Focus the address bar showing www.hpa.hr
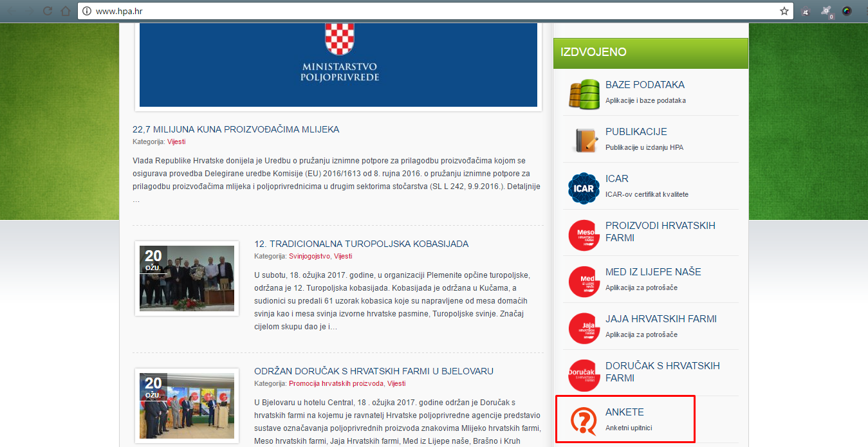This screenshot has height=447, width=868. pos(431,12)
